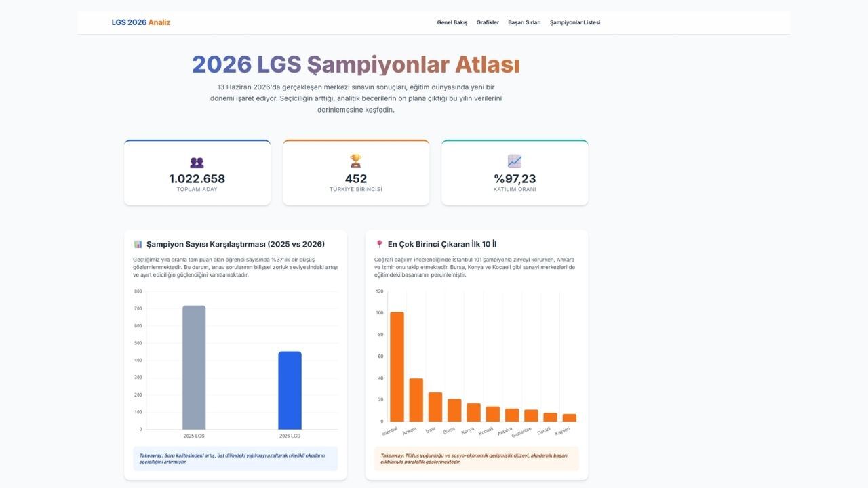The width and height of the screenshot is (868, 488).
Task: Select the 1.022.658 total candidates value
Action: point(197,179)
